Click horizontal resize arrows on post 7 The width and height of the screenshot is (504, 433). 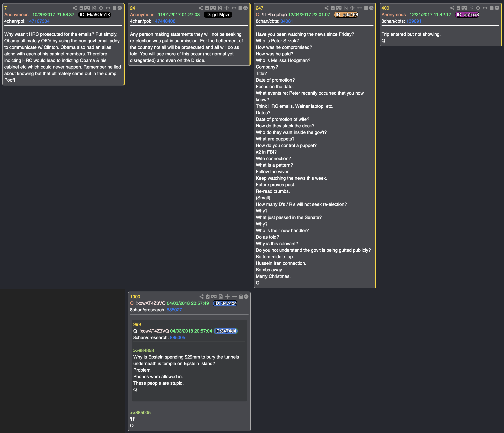pyautogui.click(x=108, y=8)
